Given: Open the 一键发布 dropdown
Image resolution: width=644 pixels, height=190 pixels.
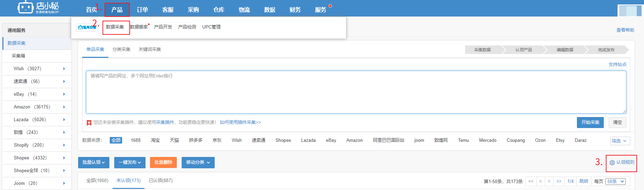Looking at the screenshot, I should click(130, 162).
